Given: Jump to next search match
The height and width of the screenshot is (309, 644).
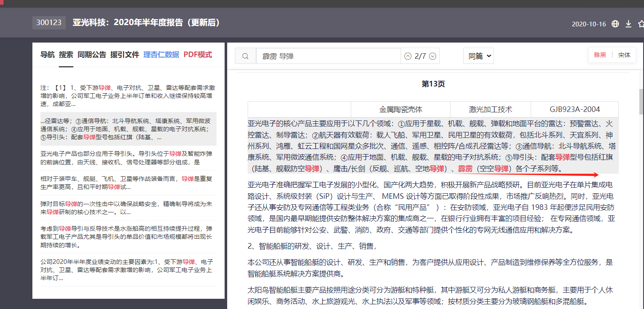Looking at the screenshot, I should (433, 56).
